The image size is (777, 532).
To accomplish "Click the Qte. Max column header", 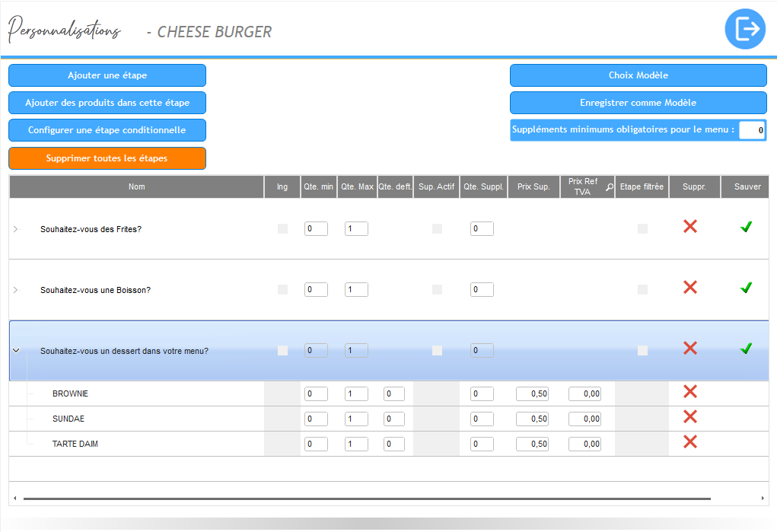I will (357, 187).
